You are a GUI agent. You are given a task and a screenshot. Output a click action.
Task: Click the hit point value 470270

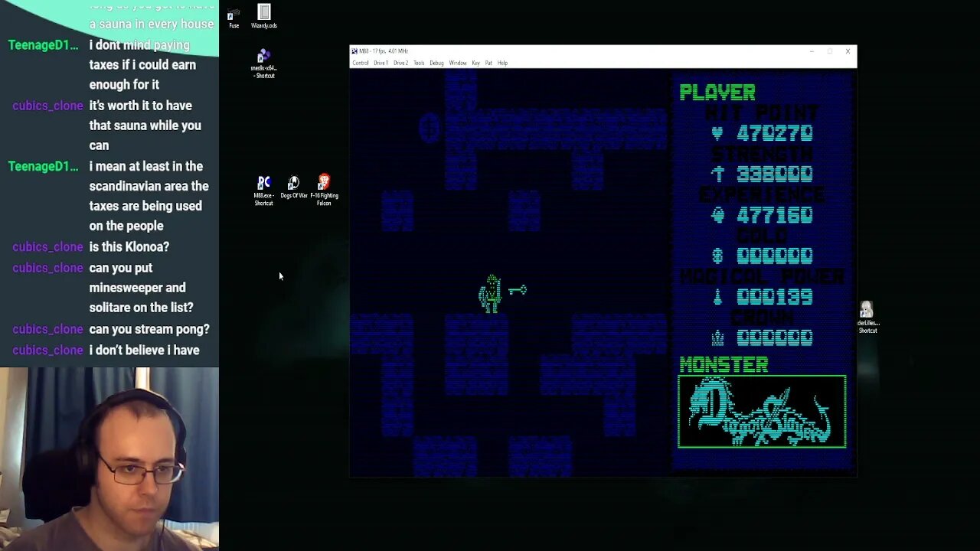(775, 133)
